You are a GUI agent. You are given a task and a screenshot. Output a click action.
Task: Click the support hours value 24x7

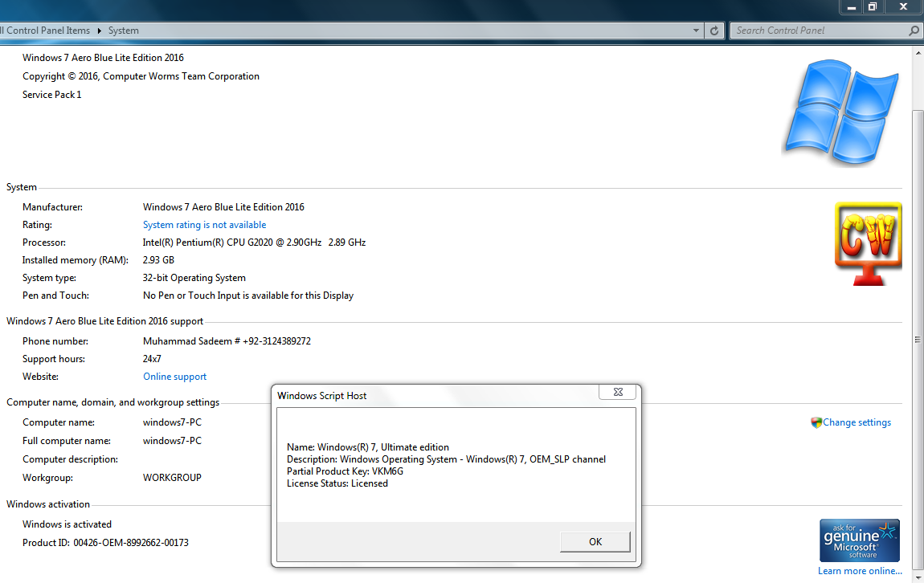pyautogui.click(x=152, y=359)
